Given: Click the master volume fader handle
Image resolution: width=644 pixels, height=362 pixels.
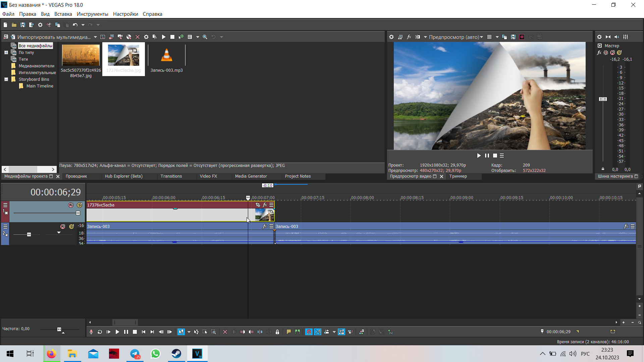Looking at the screenshot, I should [x=603, y=99].
